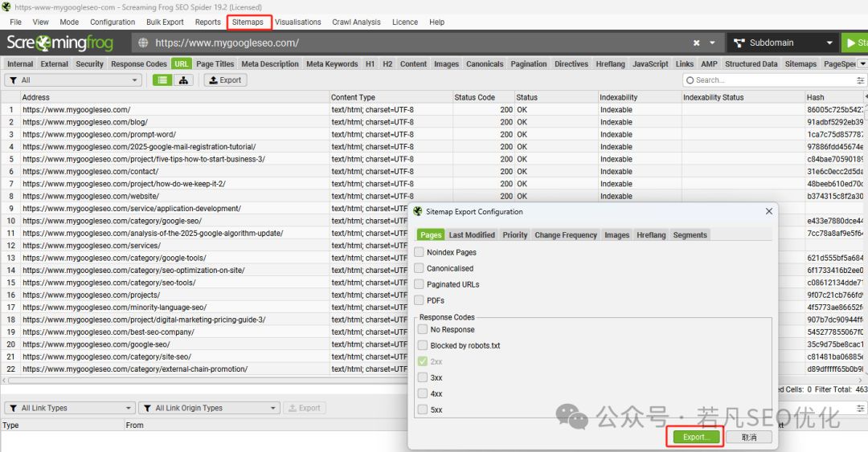Switch to tree view icon
Image resolution: width=868 pixels, height=452 pixels.
pyautogui.click(x=183, y=80)
